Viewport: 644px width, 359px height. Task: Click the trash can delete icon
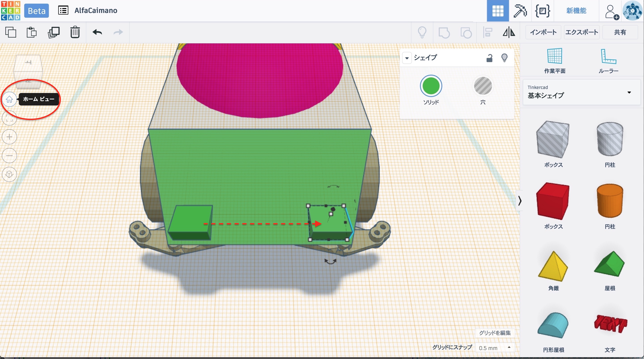coord(75,32)
